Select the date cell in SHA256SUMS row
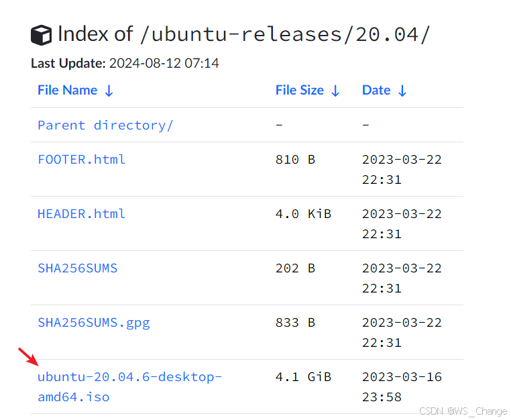 pos(402,278)
